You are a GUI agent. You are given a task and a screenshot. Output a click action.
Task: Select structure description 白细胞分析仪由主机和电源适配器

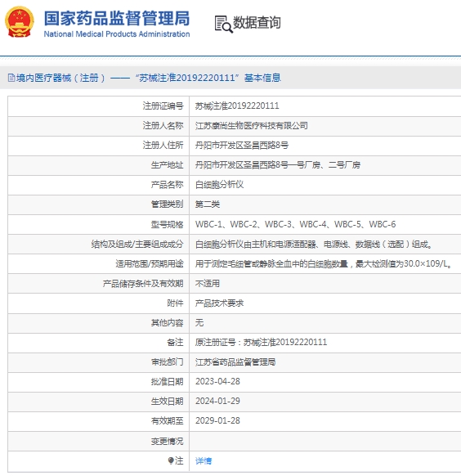[314, 244]
